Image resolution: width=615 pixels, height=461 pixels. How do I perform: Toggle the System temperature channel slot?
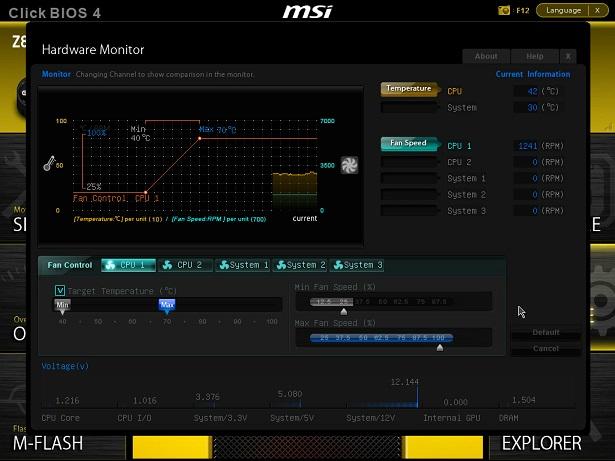[409, 107]
